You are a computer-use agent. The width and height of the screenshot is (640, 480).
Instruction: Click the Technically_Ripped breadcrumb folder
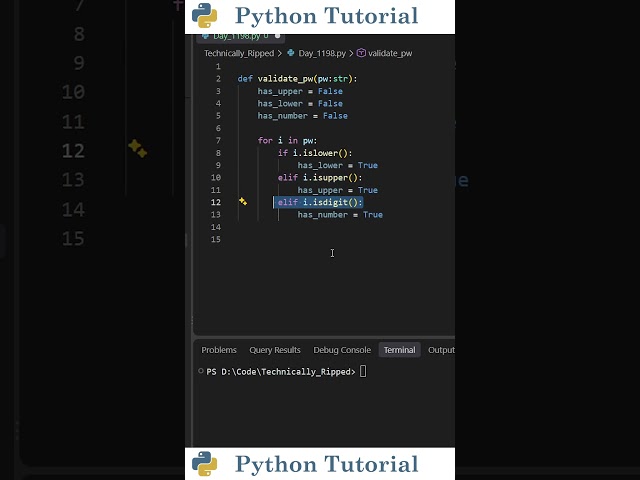click(x=239, y=53)
